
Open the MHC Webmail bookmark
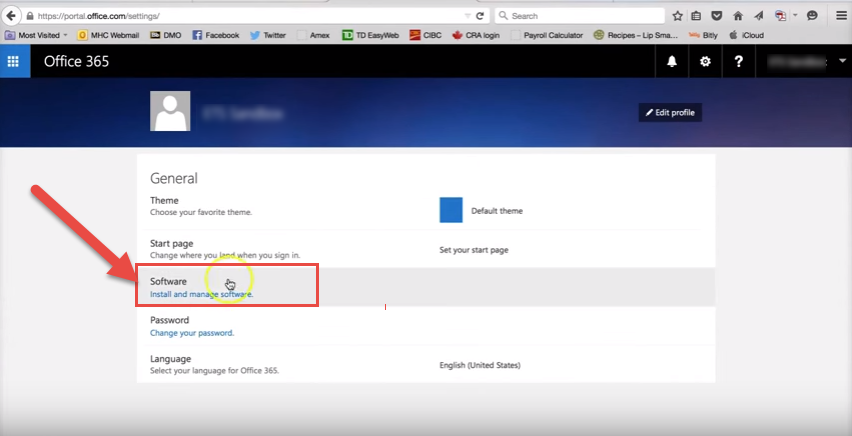click(x=109, y=35)
